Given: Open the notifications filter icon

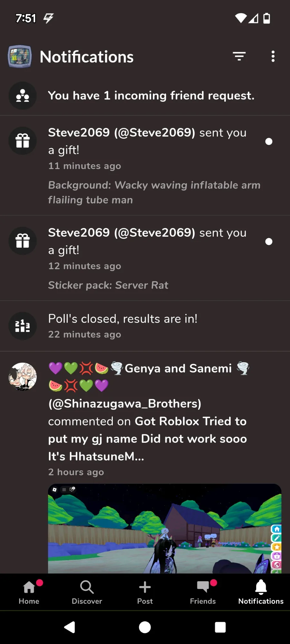Looking at the screenshot, I should click(239, 56).
